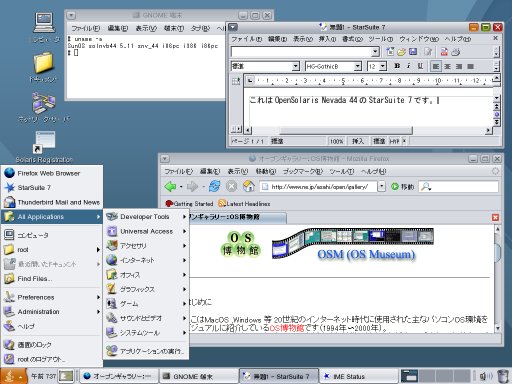Open GNOME terminal 表示 menu
The image size is (512, 384).
(146, 28)
